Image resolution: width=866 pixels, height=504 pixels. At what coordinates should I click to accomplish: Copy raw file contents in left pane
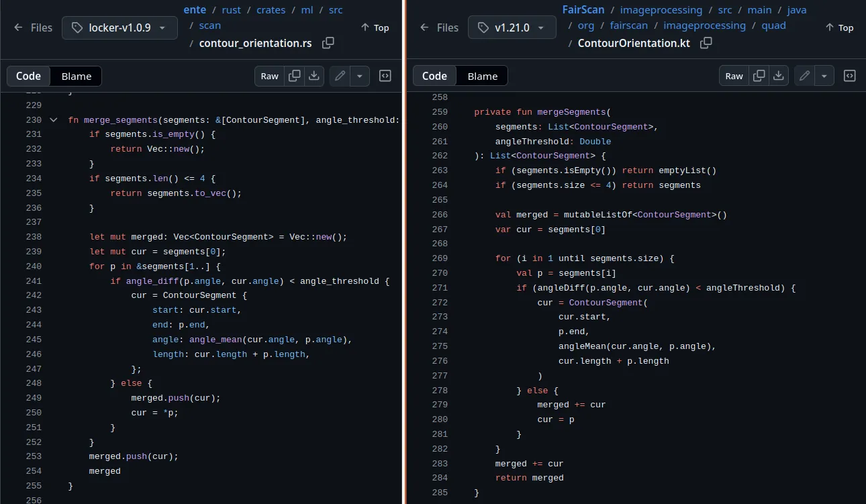[x=294, y=76]
